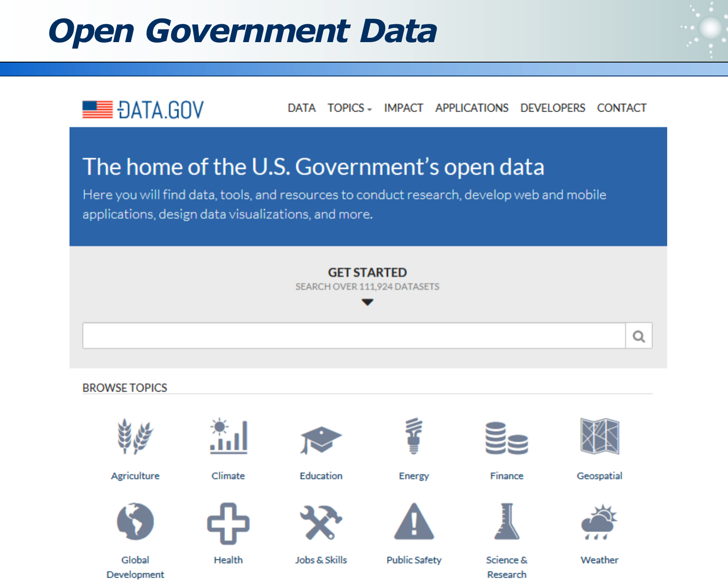Image resolution: width=728 pixels, height=588 pixels.
Task: Select the Jobs & Skills tools icon
Action: tap(321, 522)
